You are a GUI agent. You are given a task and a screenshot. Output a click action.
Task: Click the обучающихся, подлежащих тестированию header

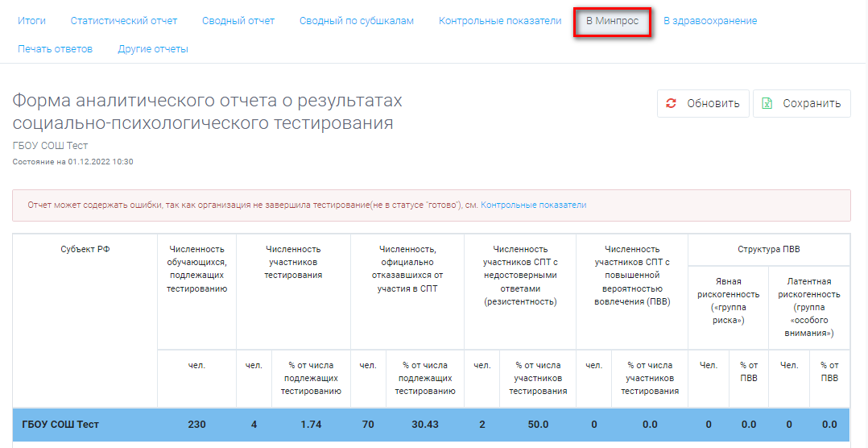pyautogui.click(x=196, y=268)
